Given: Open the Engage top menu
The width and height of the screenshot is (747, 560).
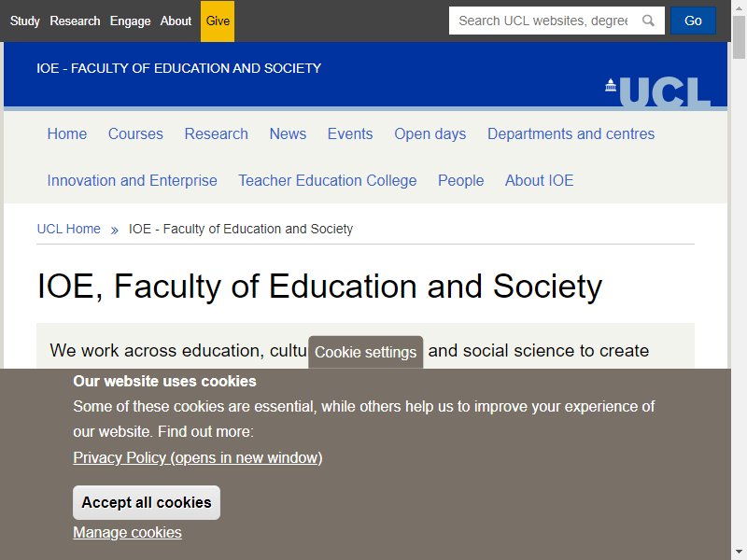Looking at the screenshot, I should tap(130, 21).
